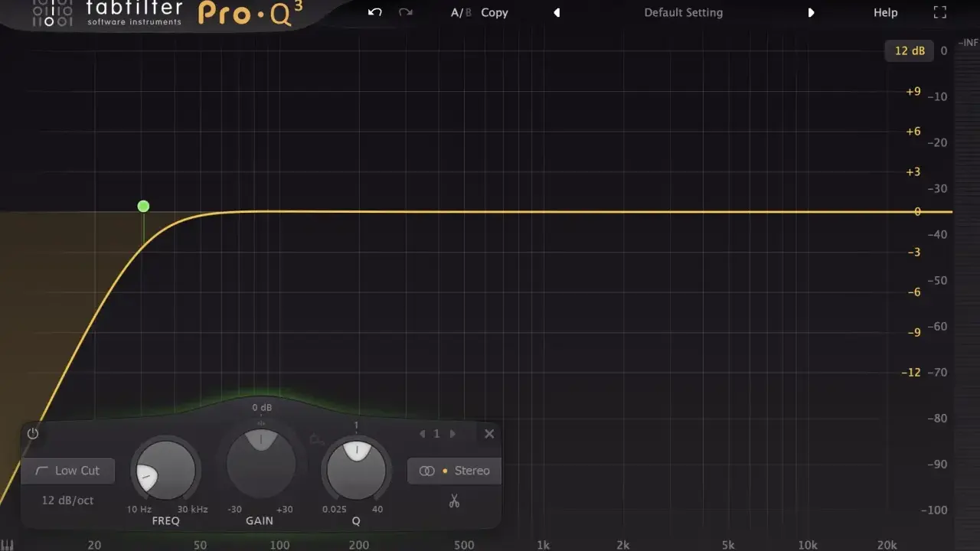980x551 pixels.
Task: Click the scissors split band icon
Action: (454, 501)
